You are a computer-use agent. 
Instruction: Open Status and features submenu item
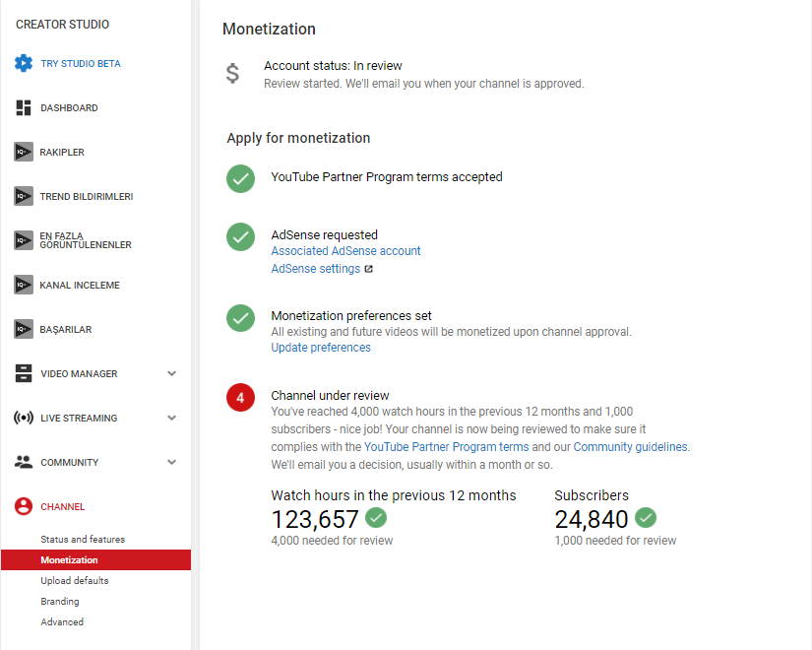pos(83,539)
